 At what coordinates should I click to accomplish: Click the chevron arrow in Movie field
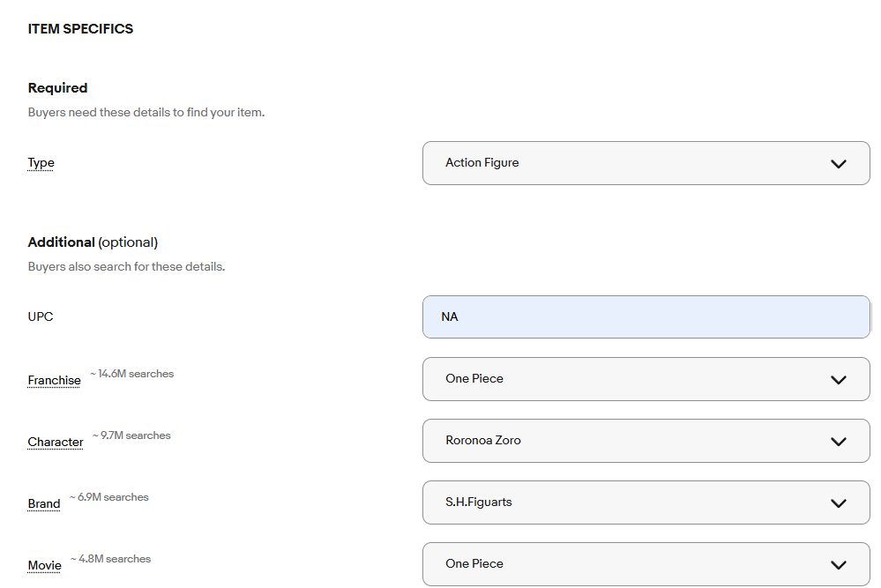[839, 565]
